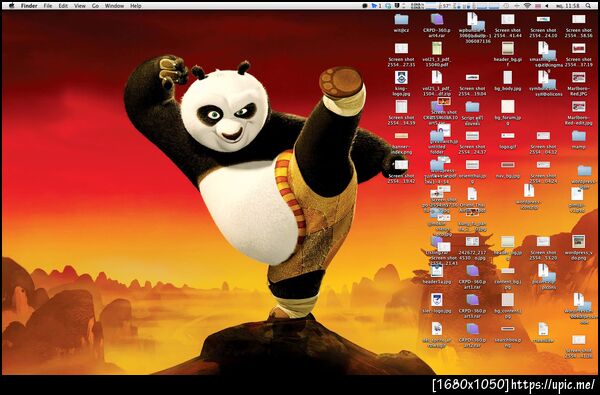
Task: Open the Help menu
Action: pyautogui.click(x=135, y=6)
